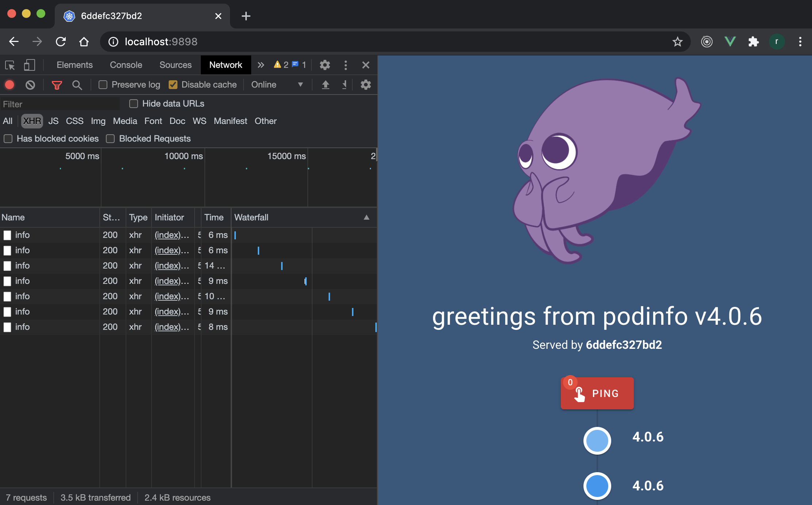812x505 pixels.
Task: Click the Waterfall column sort arrow
Action: pyautogui.click(x=367, y=217)
